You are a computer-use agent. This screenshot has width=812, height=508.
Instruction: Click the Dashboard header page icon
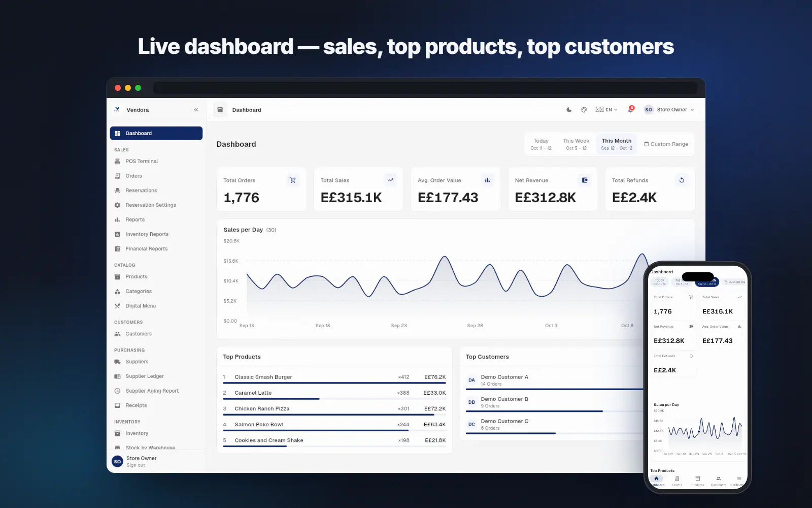point(220,110)
